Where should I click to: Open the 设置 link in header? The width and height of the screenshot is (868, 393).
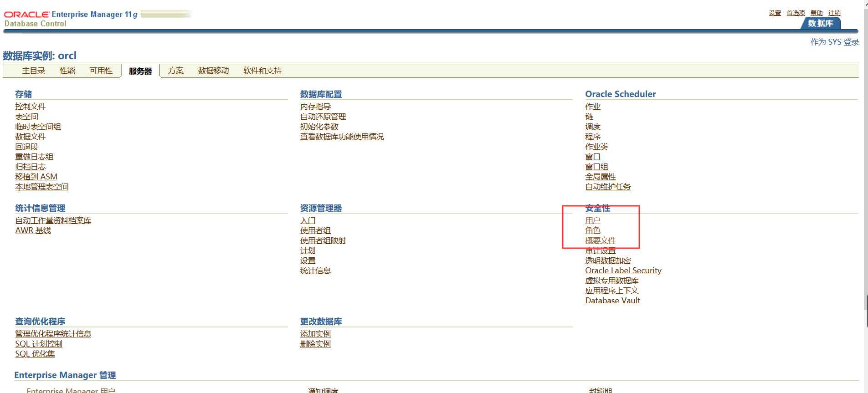(775, 13)
